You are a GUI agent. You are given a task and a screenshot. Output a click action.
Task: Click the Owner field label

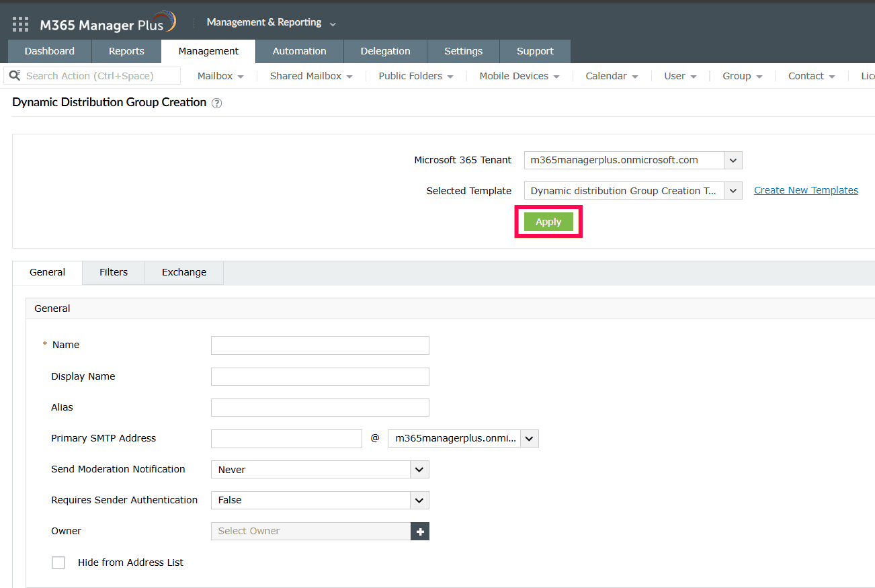coord(67,531)
